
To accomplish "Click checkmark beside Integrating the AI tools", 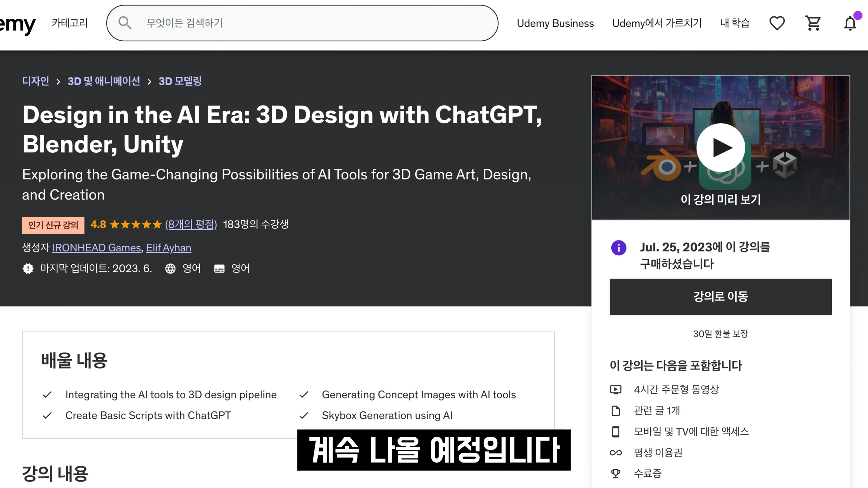I will coord(47,394).
